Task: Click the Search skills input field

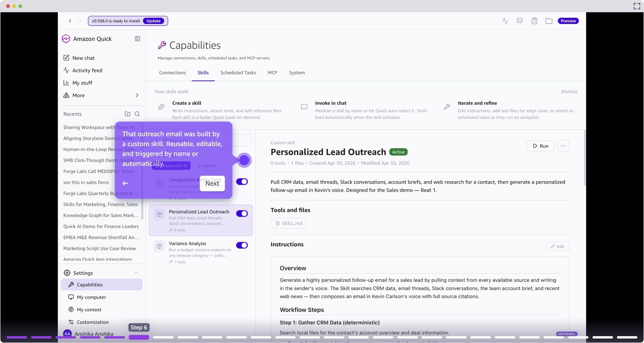Action: pos(201,140)
